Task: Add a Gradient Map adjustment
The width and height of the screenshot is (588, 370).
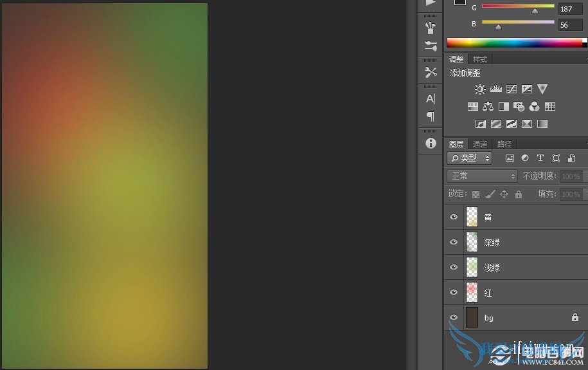Action: click(542, 124)
